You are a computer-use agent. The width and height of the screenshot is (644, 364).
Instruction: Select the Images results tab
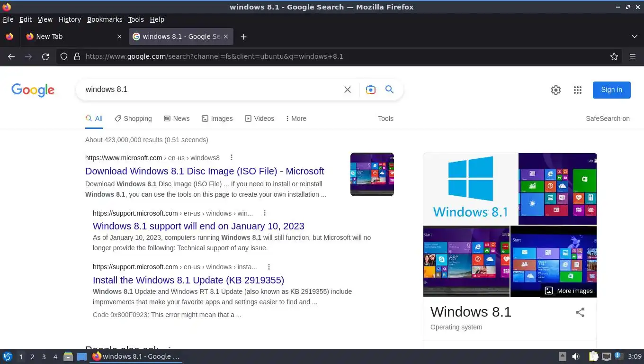(x=217, y=118)
